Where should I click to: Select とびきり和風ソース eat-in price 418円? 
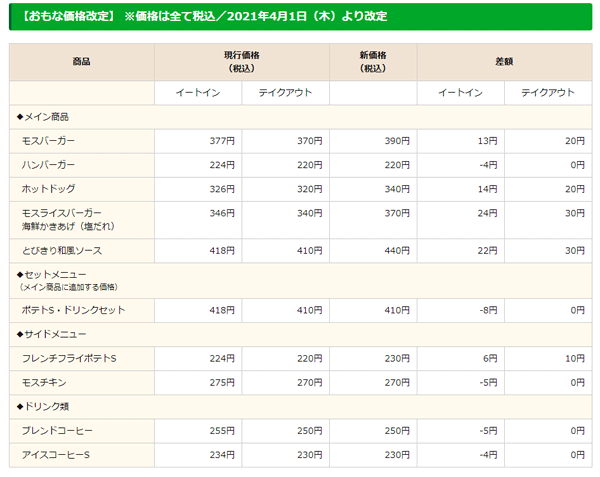[x=222, y=251]
